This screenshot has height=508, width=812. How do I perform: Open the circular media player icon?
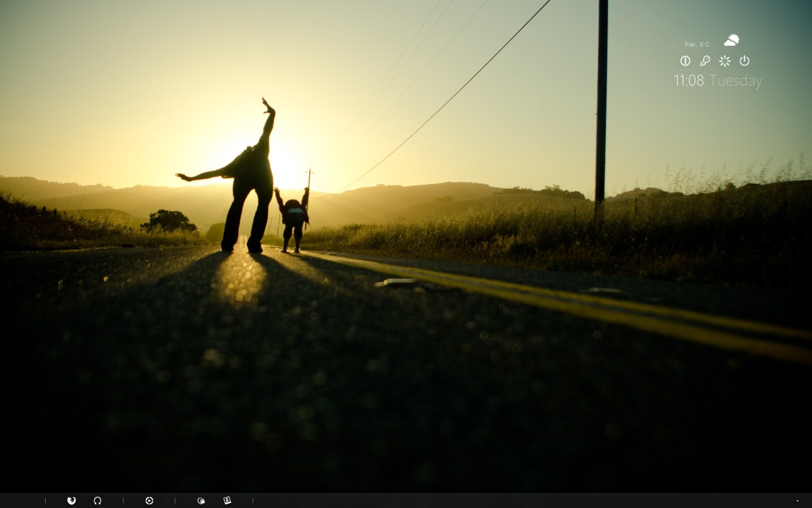pyautogui.click(x=149, y=500)
